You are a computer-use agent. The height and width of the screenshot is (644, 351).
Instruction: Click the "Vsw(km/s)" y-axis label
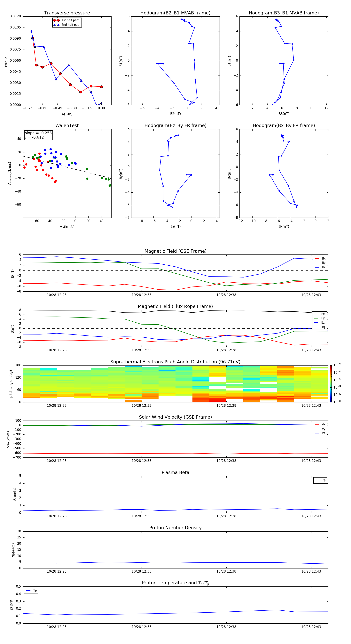click(x=8, y=439)
